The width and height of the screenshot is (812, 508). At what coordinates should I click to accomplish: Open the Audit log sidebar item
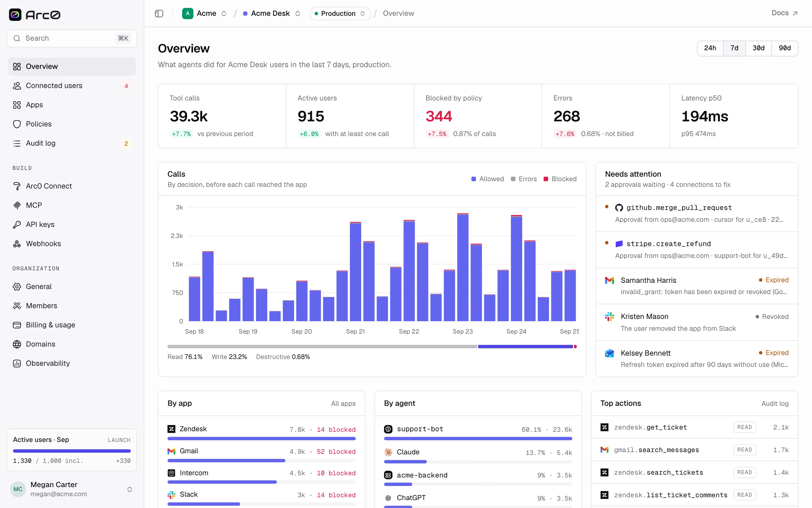point(72,143)
